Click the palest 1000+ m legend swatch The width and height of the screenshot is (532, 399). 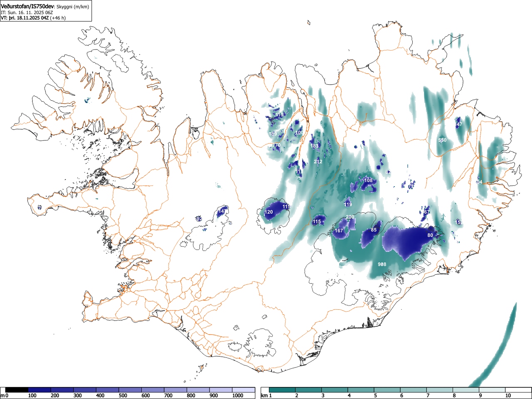pyautogui.click(x=244, y=390)
